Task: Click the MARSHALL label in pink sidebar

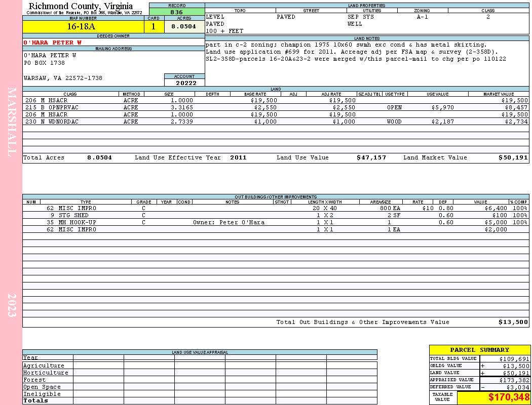Action: point(12,122)
